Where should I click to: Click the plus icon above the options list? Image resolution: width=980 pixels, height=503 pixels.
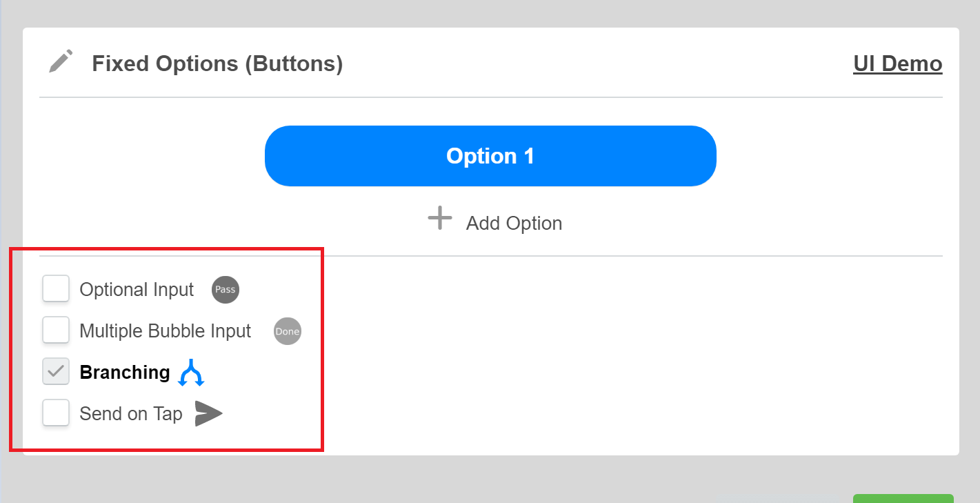pyautogui.click(x=440, y=219)
